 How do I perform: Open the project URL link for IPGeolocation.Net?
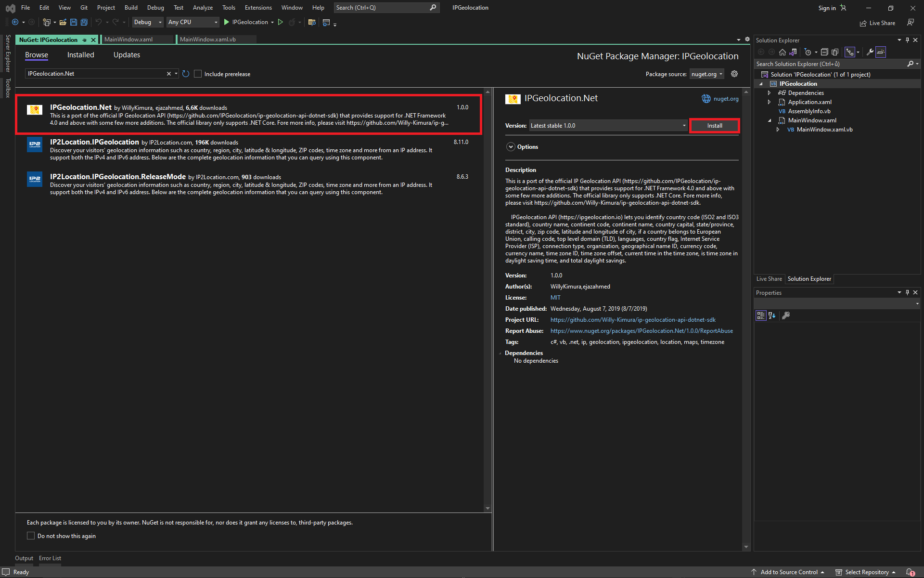coord(632,319)
